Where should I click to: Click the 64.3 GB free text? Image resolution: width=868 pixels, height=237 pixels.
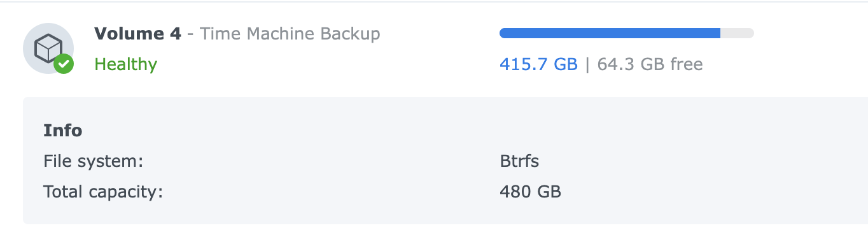point(650,64)
